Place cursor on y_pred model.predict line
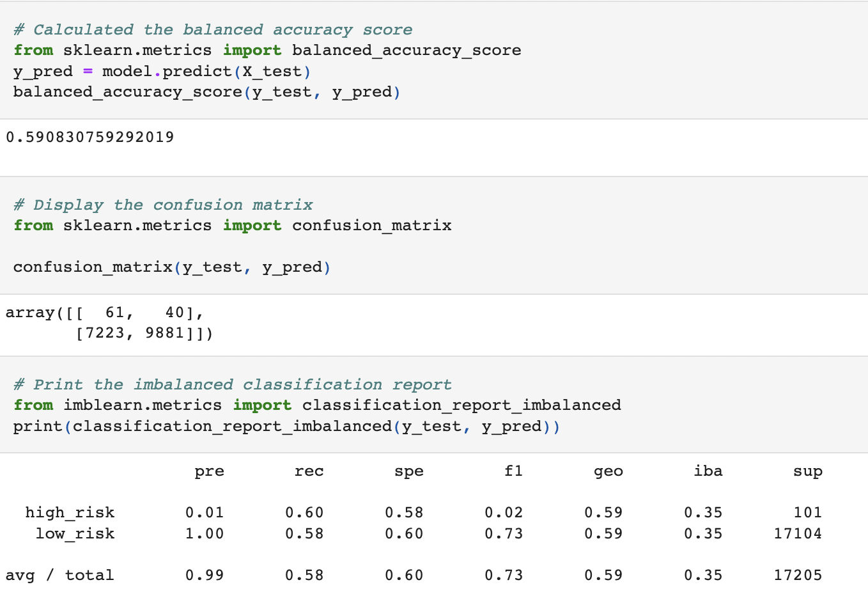 coord(162,71)
